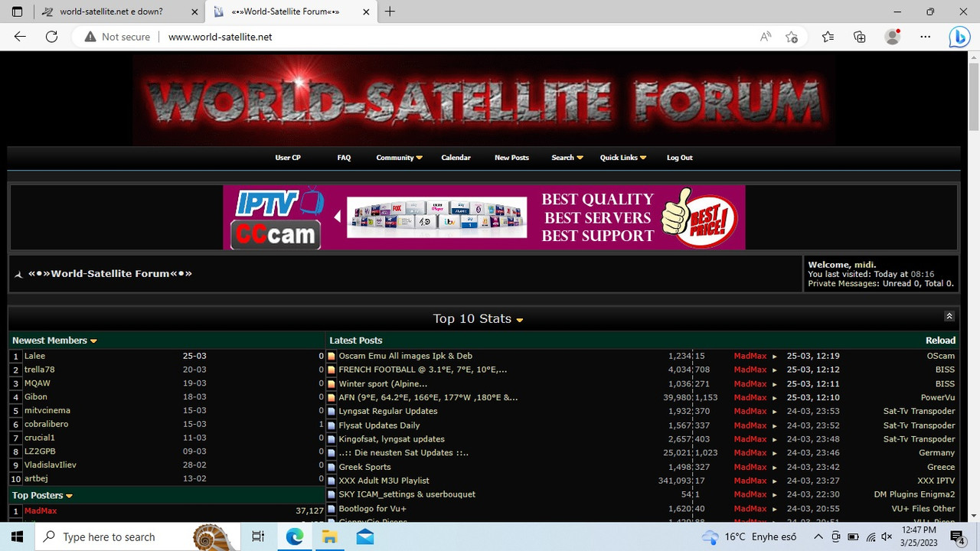Add this page to favorites
980x551 pixels.
tap(792, 37)
